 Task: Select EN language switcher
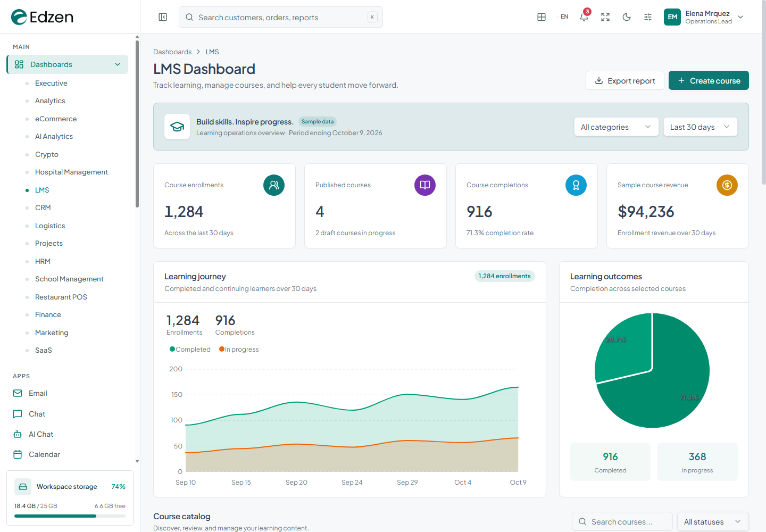pyautogui.click(x=564, y=17)
